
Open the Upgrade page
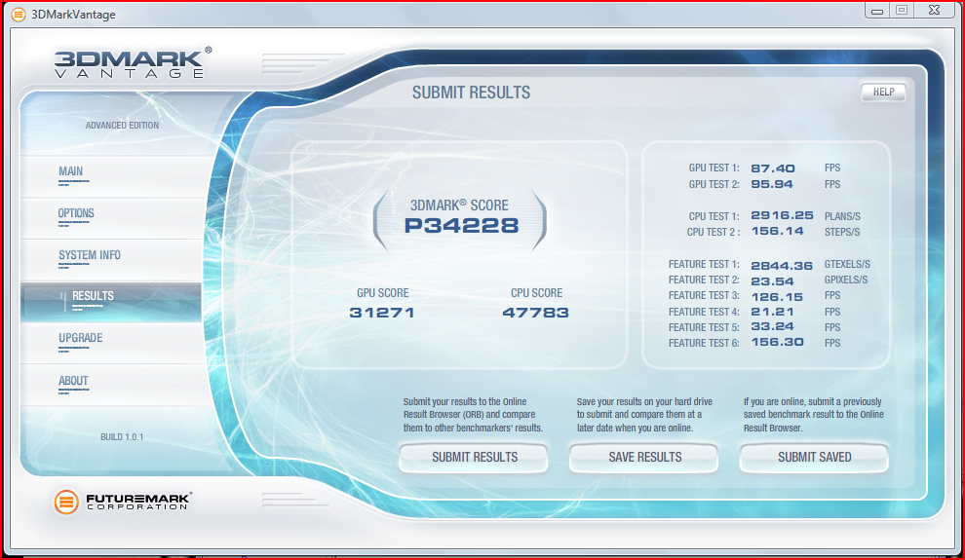point(111,343)
